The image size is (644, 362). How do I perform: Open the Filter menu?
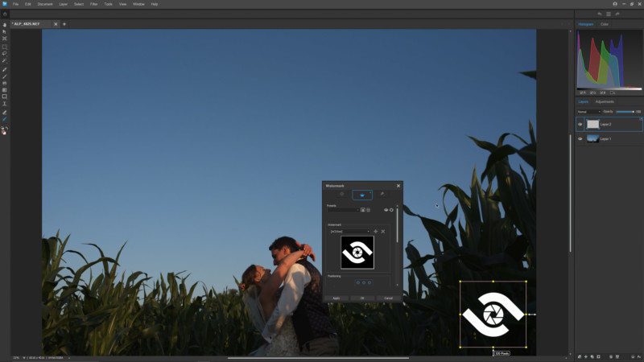pyautogui.click(x=94, y=4)
